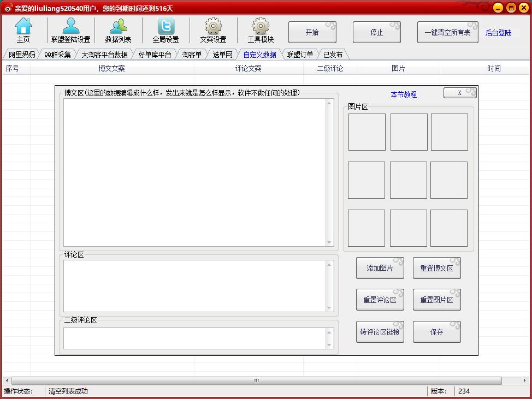Open 联盟登陆设置 user icon
The width and height of the screenshot is (532, 399).
[71, 26]
